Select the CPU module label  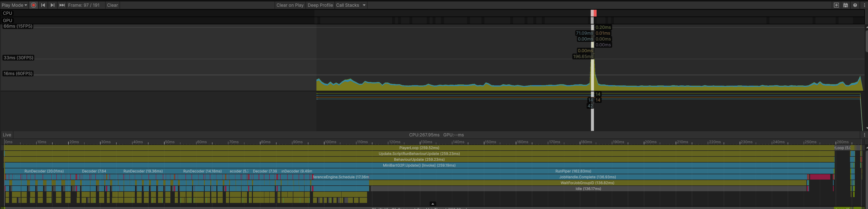click(x=7, y=13)
